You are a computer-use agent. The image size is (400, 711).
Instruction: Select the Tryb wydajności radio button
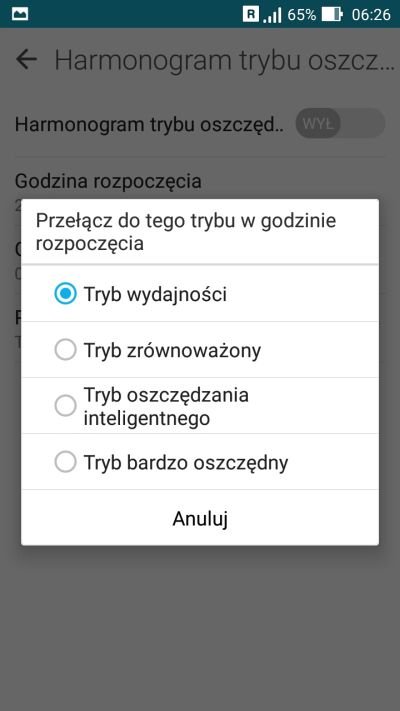click(65, 294)
